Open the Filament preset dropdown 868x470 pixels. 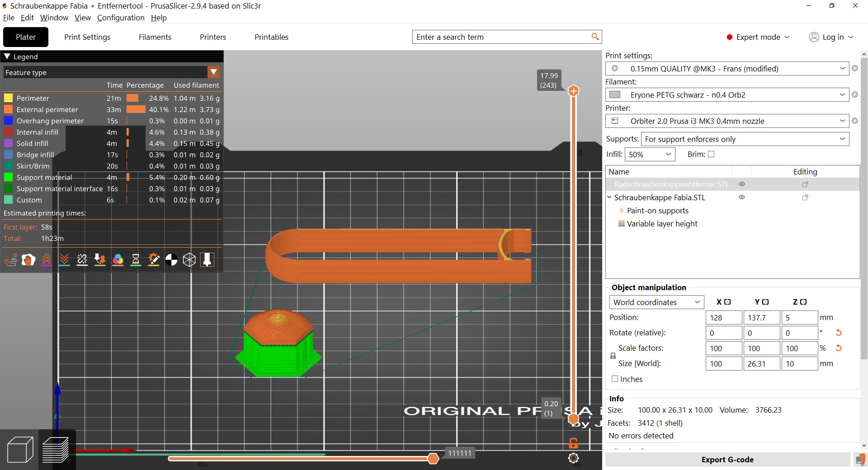pyautogui.click(x=727, y=95)
